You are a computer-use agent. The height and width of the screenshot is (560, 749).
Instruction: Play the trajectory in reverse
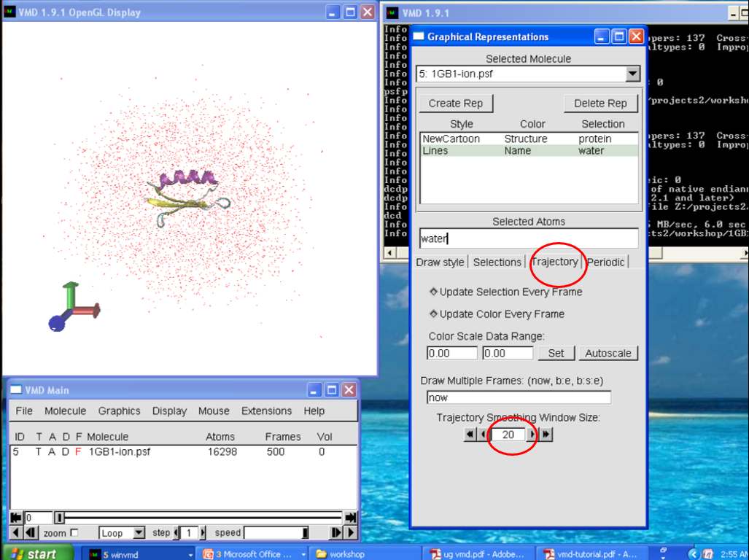16,533
